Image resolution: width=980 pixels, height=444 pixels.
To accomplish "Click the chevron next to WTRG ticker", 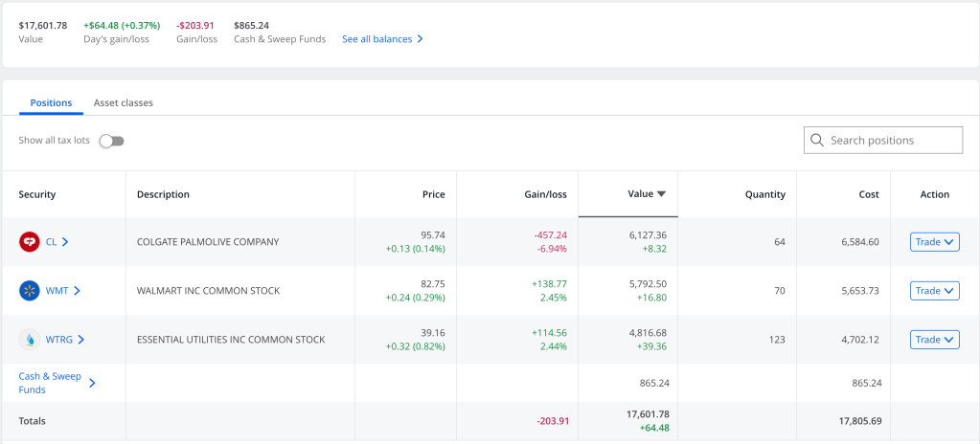I will pyautogui.click(x=81, y=339).
